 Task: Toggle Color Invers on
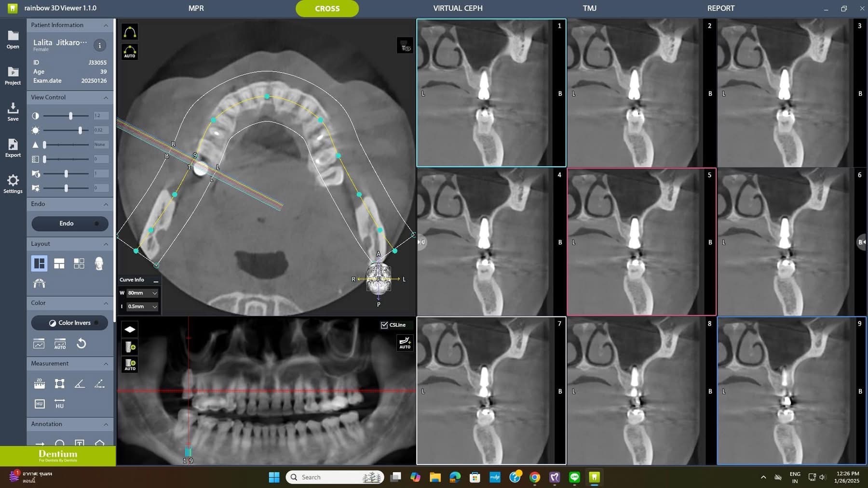(x=69, y=323)
